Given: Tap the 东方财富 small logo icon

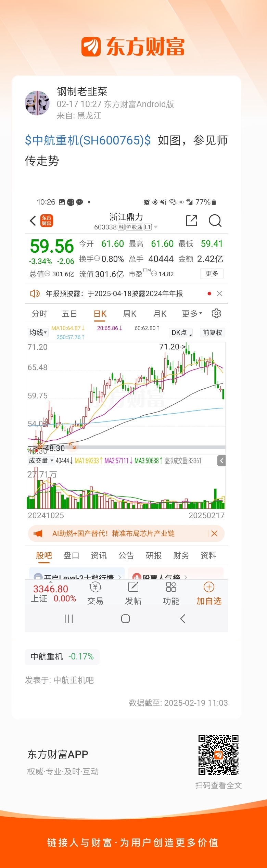Looking at the screenshot, I should click(47, 221).
